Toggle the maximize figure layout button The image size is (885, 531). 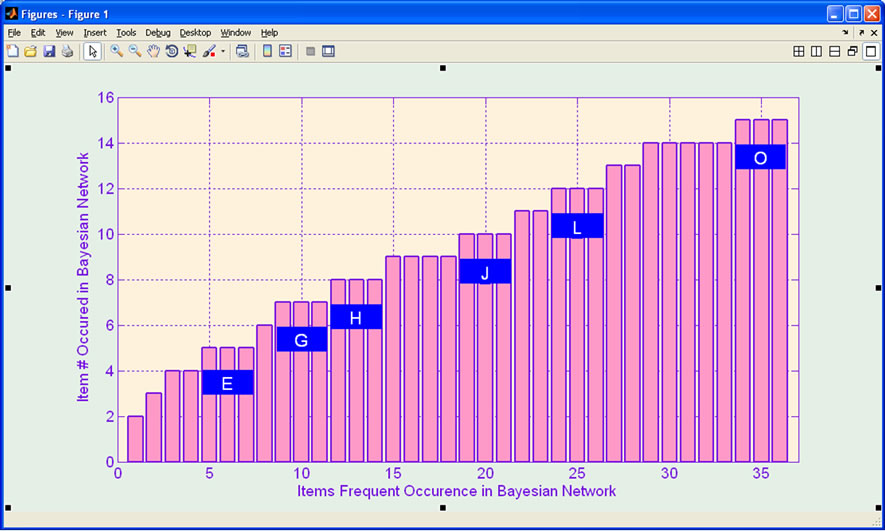click(x=871, y=51)
